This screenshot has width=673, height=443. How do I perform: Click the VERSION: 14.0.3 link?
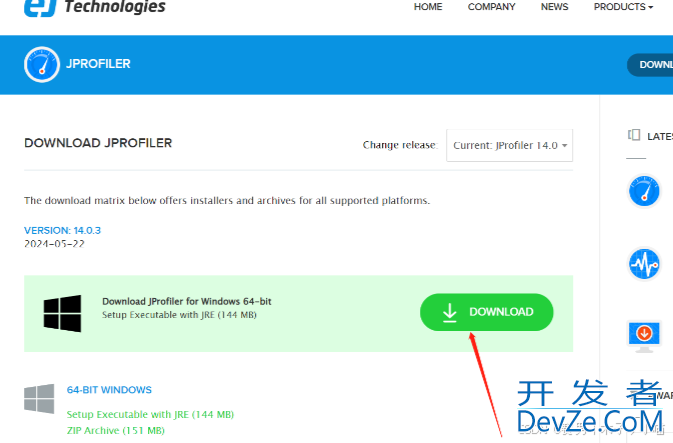(x=62, y=230)
